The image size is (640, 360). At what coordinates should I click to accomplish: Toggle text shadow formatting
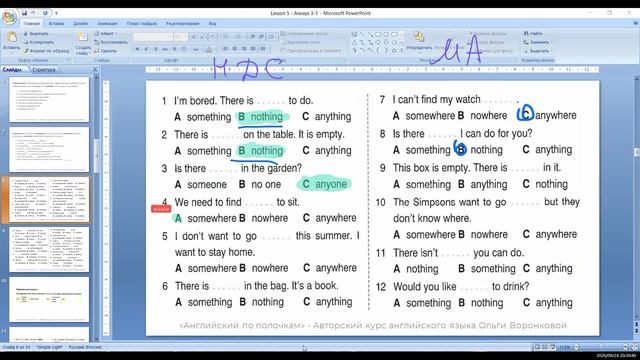pos(174,49)
